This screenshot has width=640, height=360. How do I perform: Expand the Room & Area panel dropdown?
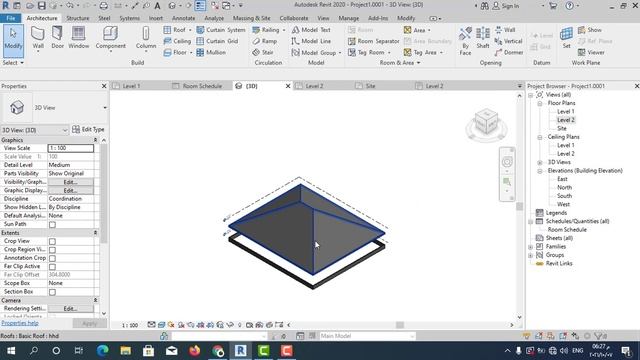coord(400,63)
